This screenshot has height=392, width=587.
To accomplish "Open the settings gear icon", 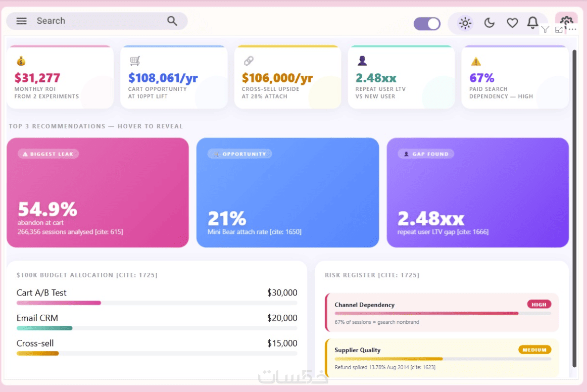I will [566, 20].
